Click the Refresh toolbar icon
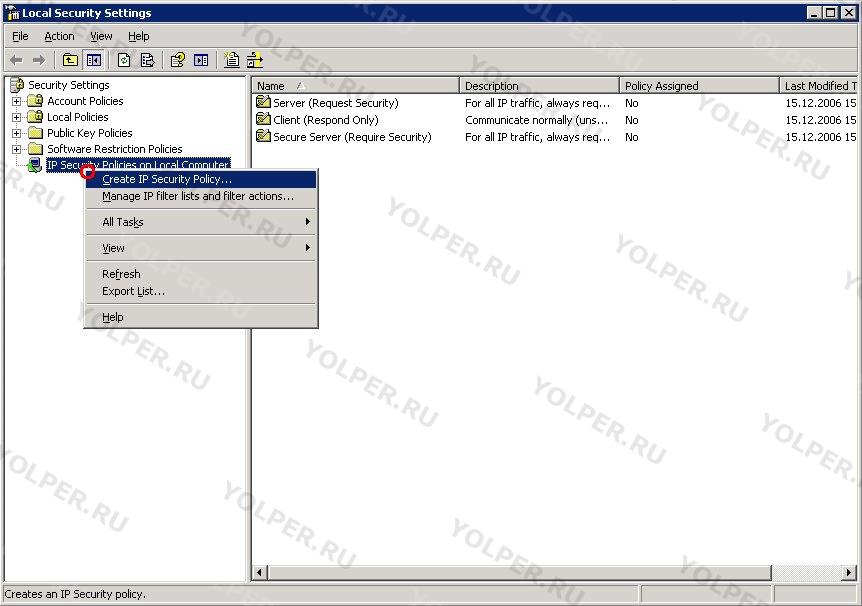This screenshot has height=606, width=862. [124, 60]
